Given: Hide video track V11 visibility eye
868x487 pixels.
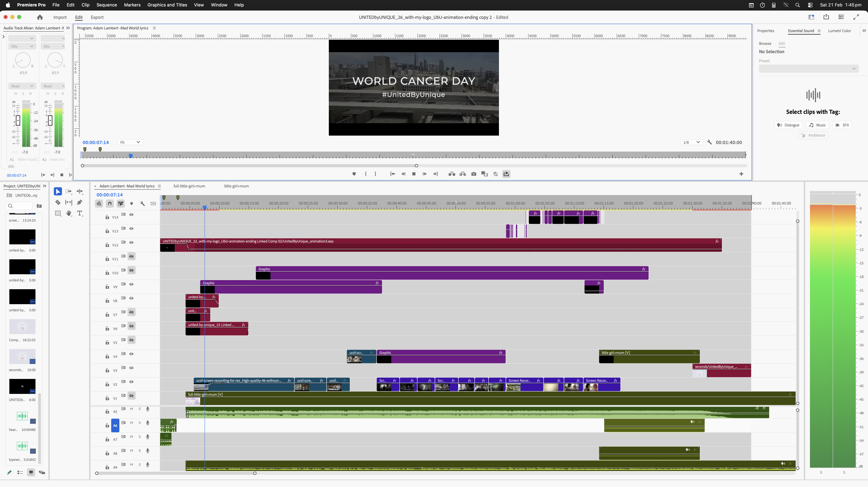Looking at the screenshot, I should pos(131,256).
